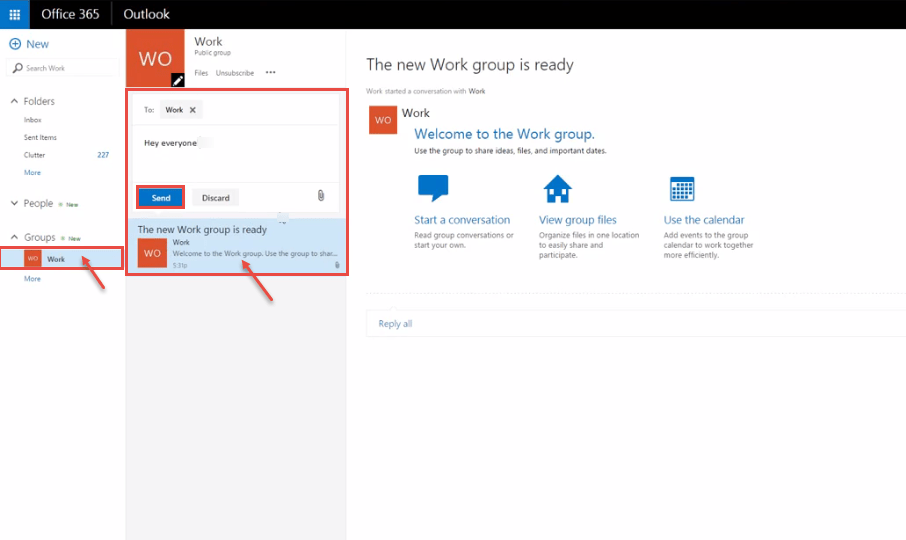Open the View group files link

tap(577, 220)
